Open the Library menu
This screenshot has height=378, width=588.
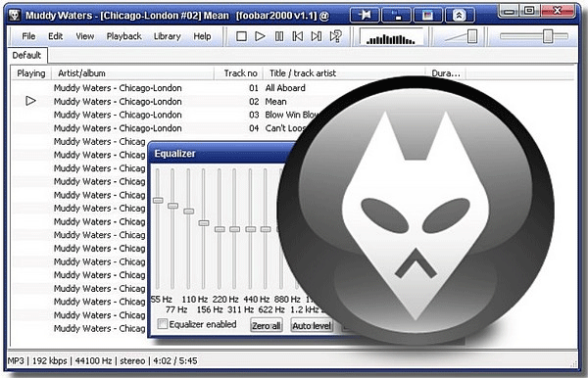168,36
